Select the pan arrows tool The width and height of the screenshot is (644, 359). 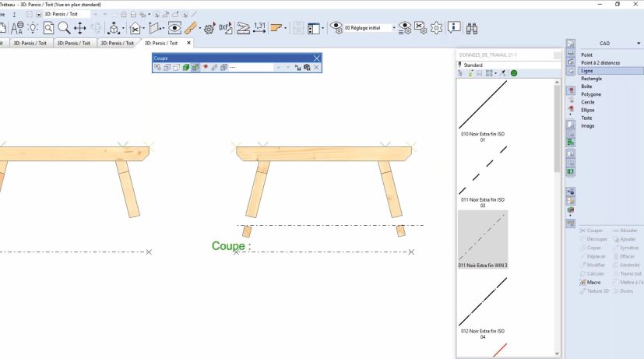click(x=80, y=28)
